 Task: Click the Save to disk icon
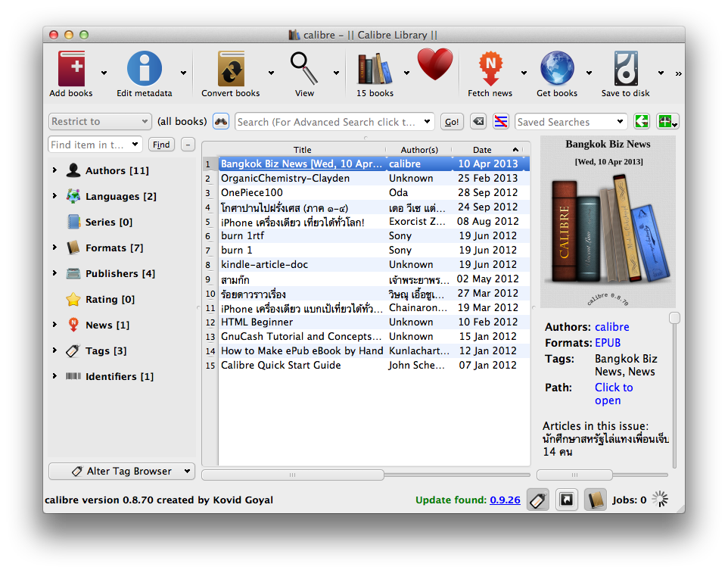(x=625, y=69)
